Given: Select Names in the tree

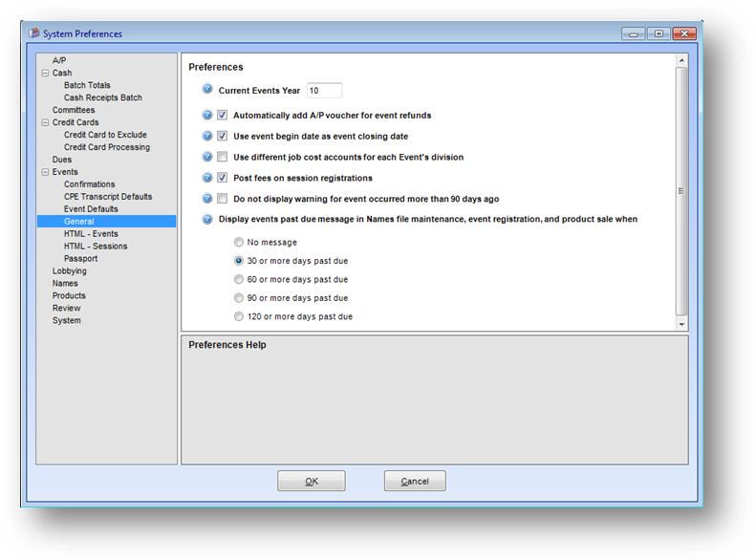Looking at the screenshot, I should pyautogui.click(x=65, y=284).
